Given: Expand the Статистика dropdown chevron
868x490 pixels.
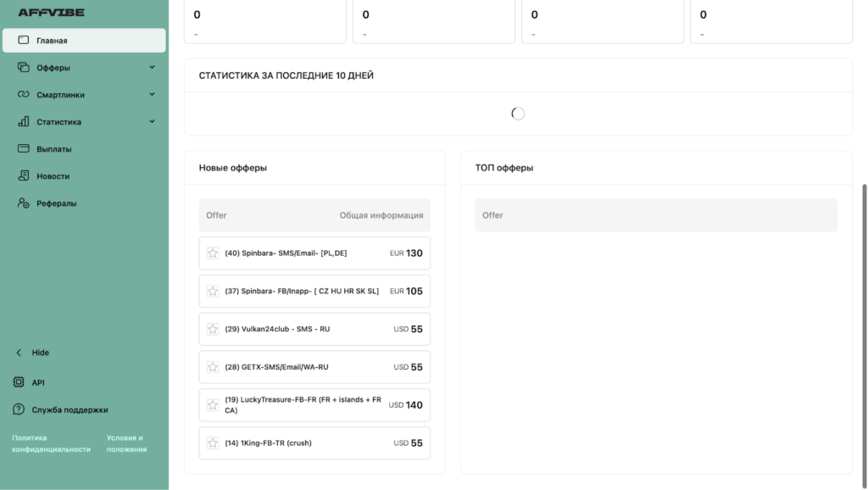Looking at the screenshot, I should (x=152, y=121).
